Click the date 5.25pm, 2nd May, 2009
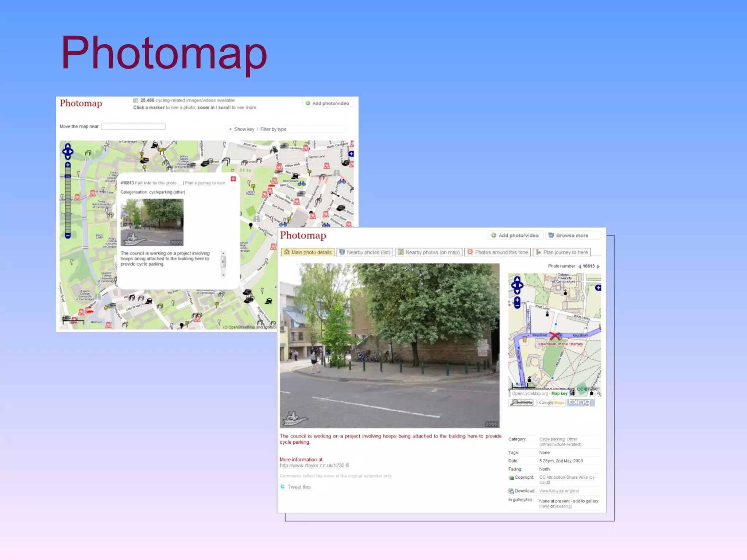Image resolution: width=747 pixels, height=560 pixels. pos(561,461)
